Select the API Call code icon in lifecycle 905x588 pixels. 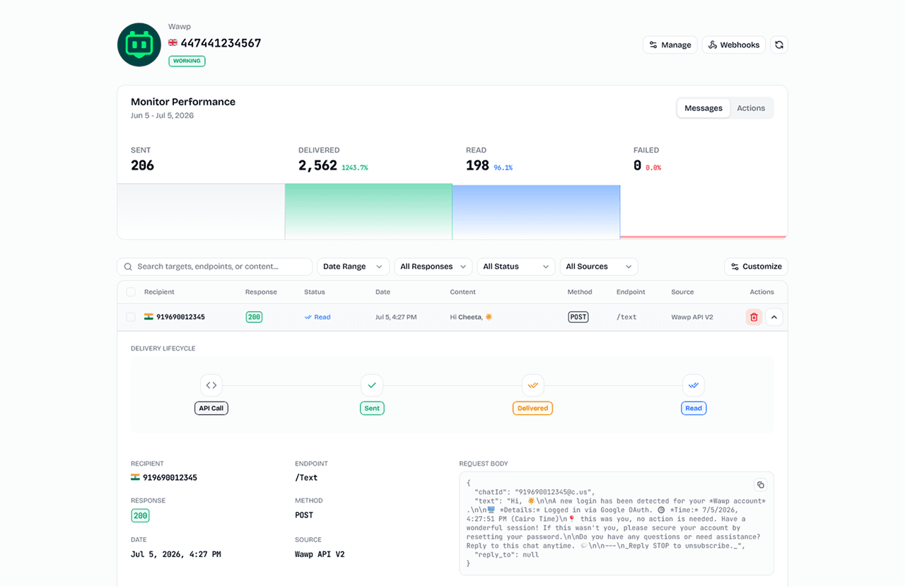coord(211,385)
